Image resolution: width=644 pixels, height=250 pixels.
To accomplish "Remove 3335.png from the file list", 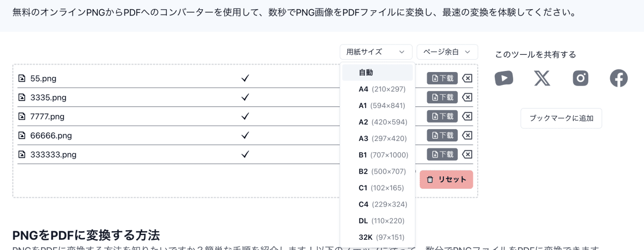I will coord(467,97).
